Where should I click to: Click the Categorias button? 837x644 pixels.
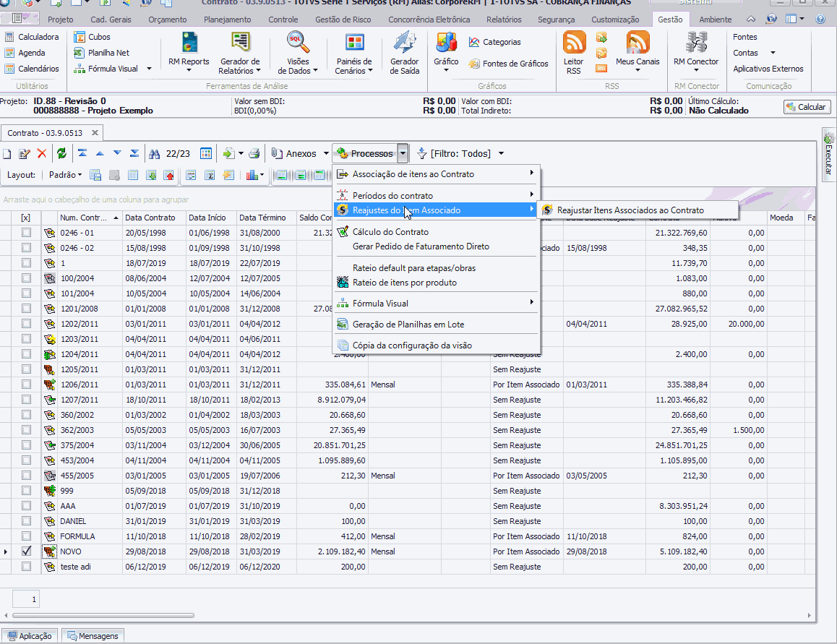click(x=495, y=42)
